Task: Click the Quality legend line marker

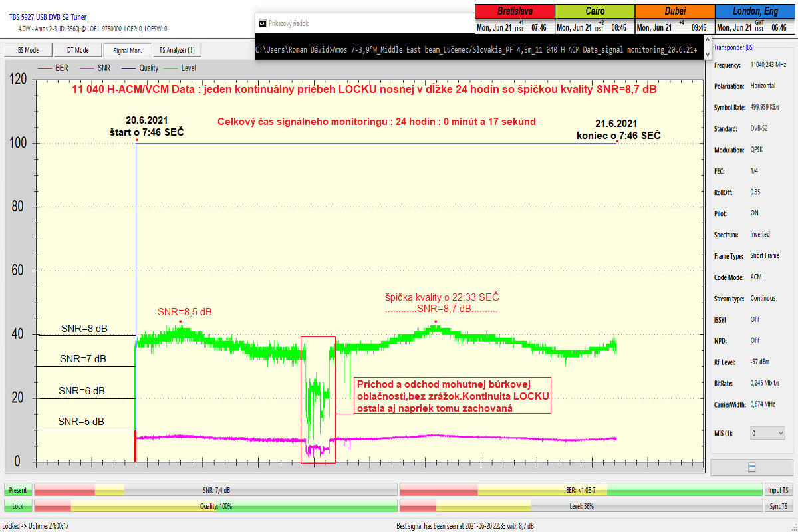Action: tap(128, 68)
